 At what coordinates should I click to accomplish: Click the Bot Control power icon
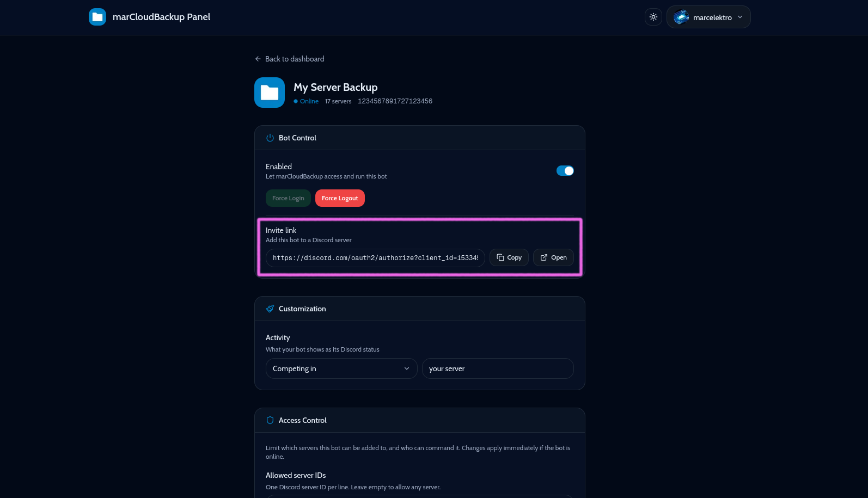coord(270,138)
